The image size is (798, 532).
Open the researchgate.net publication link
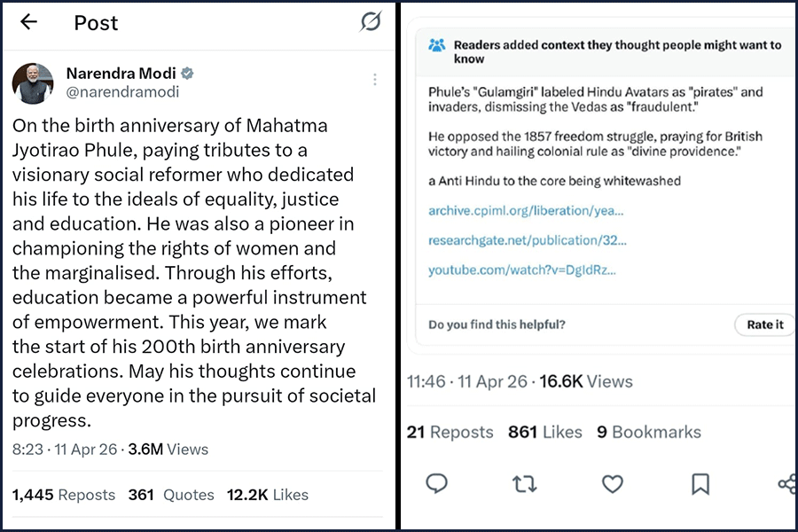(x=528, y=240)
